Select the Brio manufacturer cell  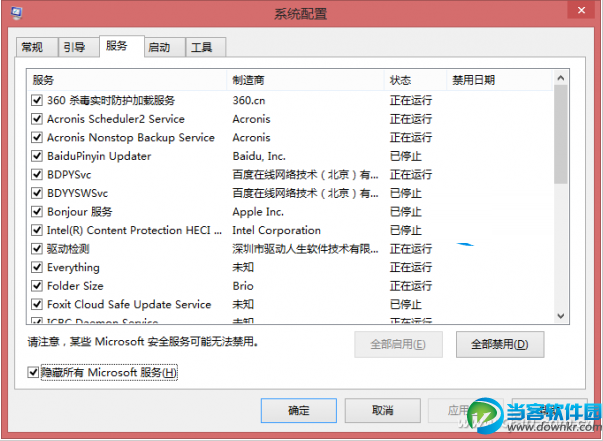tap(243, 286)
